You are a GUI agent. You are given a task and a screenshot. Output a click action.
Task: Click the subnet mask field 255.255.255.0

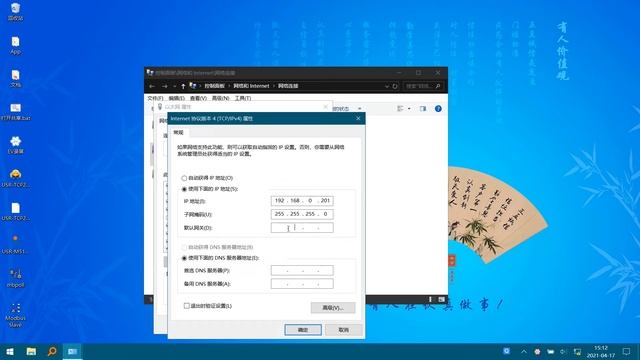click(x=302, y=214)
